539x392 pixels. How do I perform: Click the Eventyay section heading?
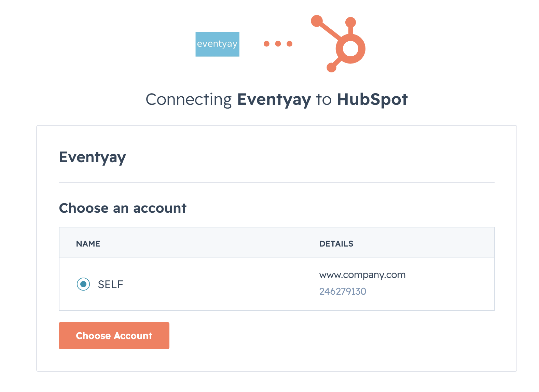tap(93, 158)
